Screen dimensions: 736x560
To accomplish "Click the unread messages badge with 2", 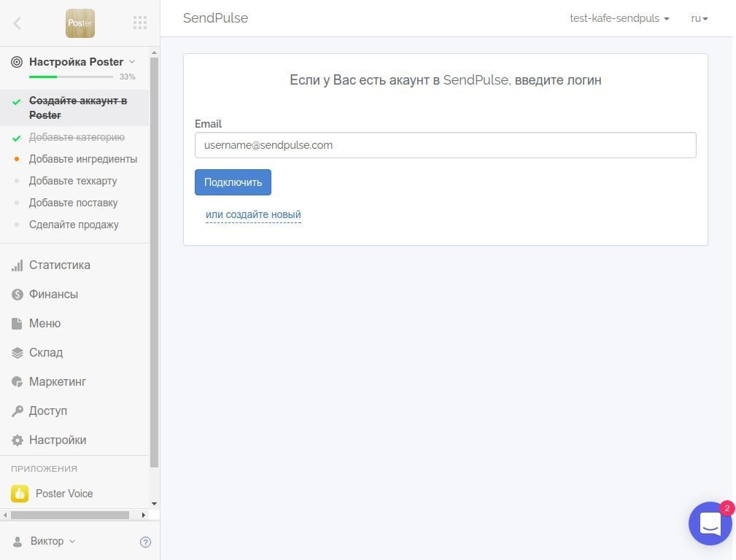I will 727,508.
